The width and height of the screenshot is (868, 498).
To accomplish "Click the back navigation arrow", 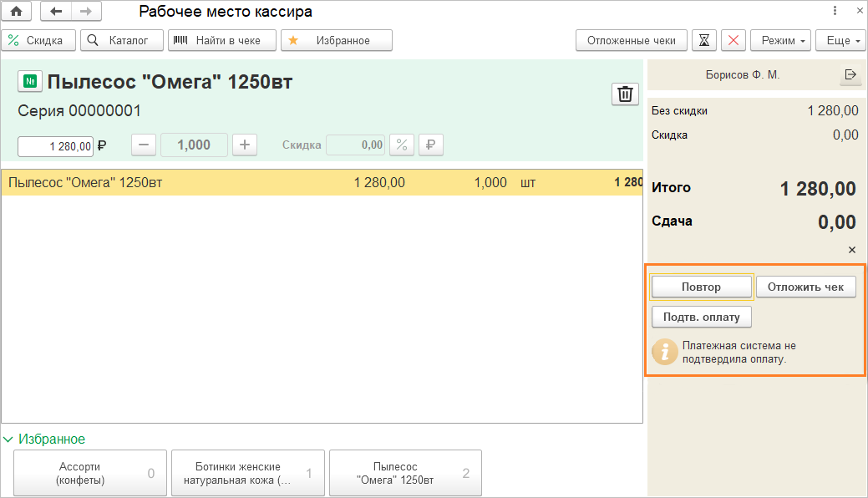I will (x=55, y=11).
